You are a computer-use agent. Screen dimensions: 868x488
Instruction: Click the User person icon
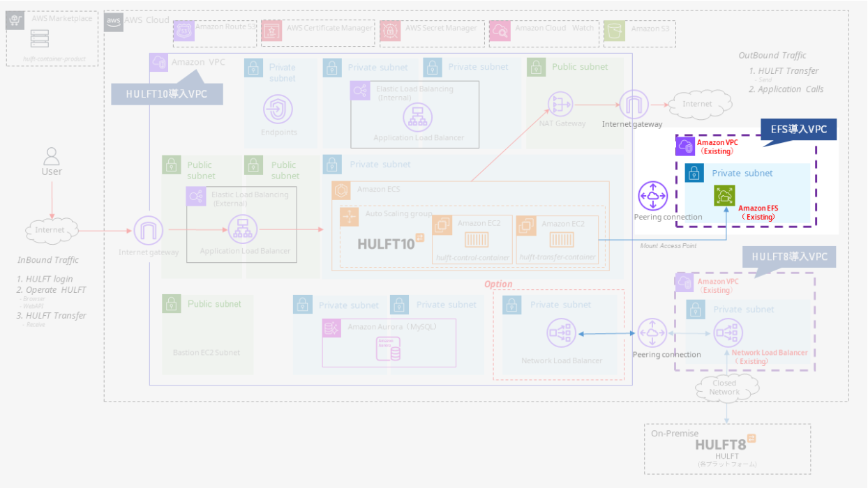coord(51,155)
